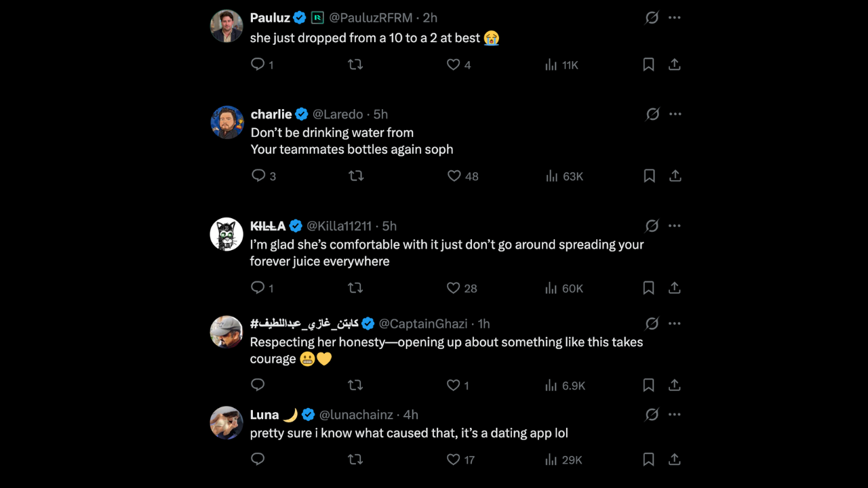Screen dimensions: 868x488
Task: Reply to Luna's tweet
Action: (x=258, y=459)
